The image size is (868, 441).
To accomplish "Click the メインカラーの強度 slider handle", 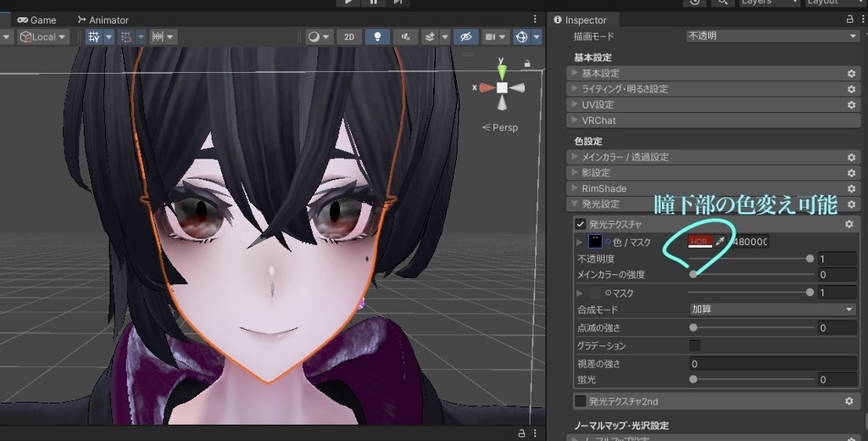I will coord(693,274).
